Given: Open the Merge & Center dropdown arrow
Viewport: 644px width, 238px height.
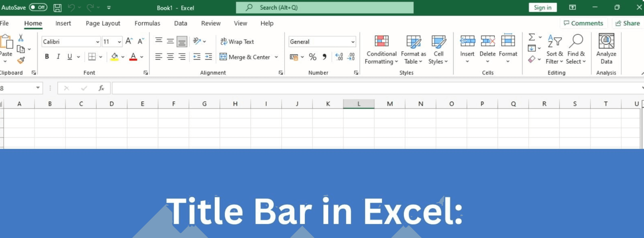Looking at the screenshot, I should [276, 57].
